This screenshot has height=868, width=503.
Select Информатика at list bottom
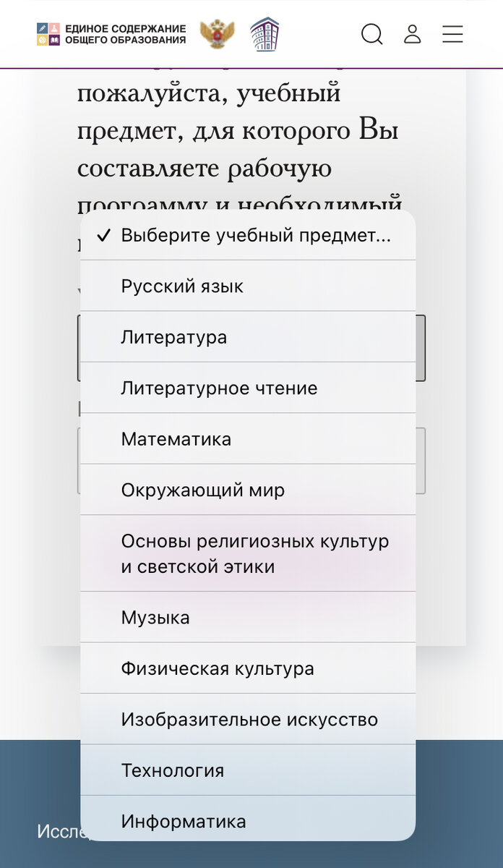coord(248,821)
